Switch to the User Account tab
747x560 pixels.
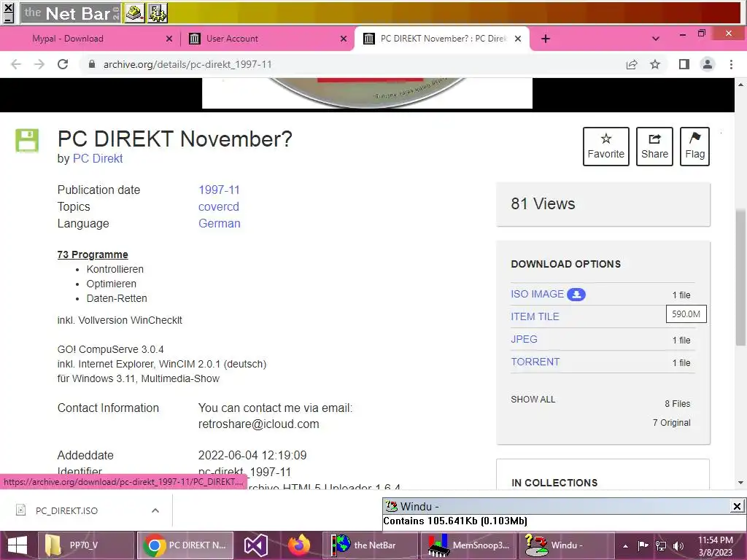point(232,39)
